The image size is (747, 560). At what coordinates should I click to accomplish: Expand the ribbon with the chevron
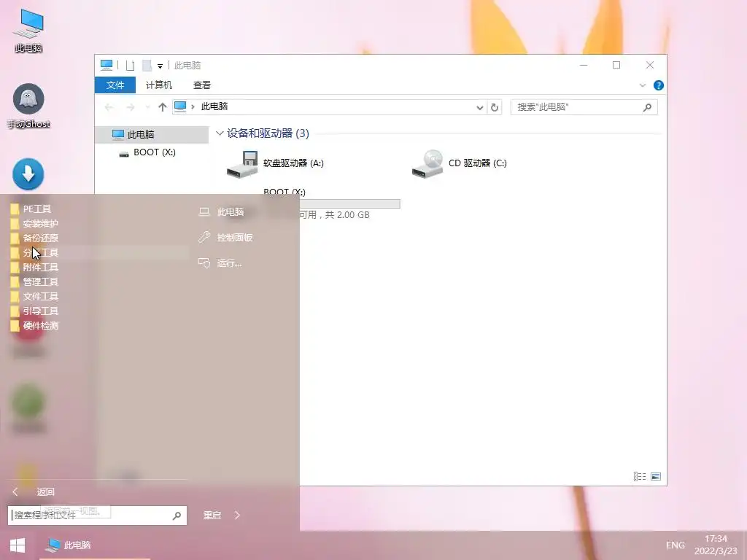click(x=642, y=85)
